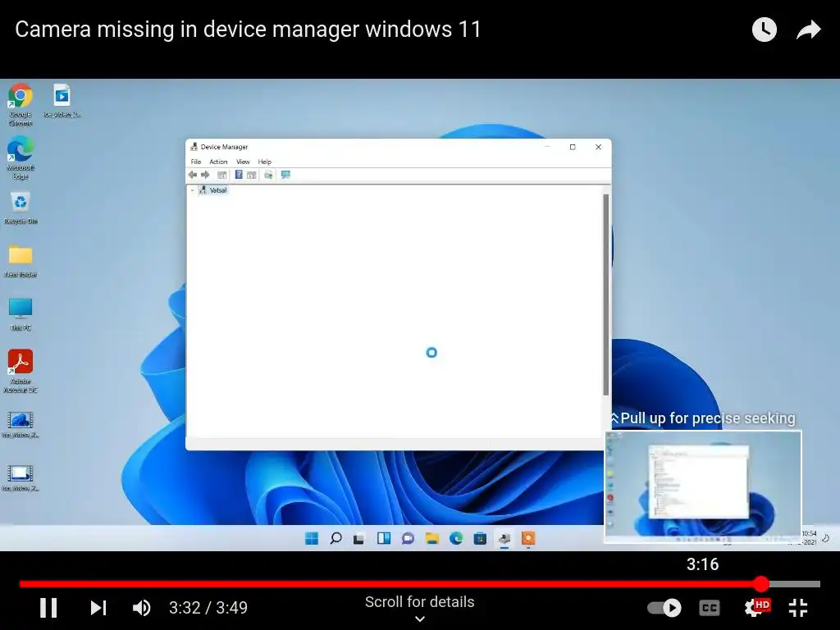
Task: Open Action menu in Device Manager
Action: tap(218, 162)
